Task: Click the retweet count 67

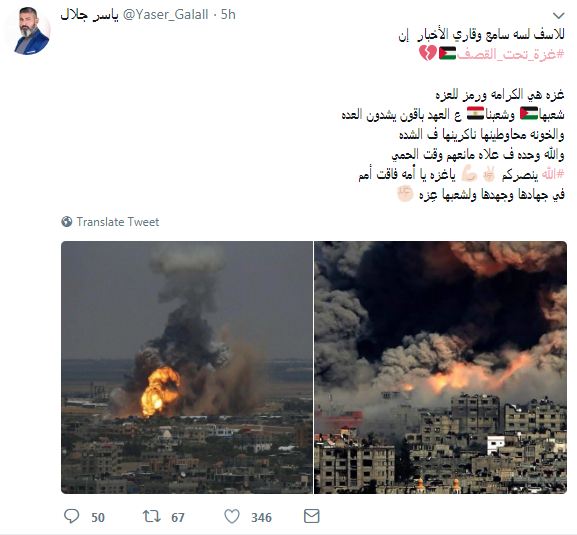Action: [x=178, y=518]
